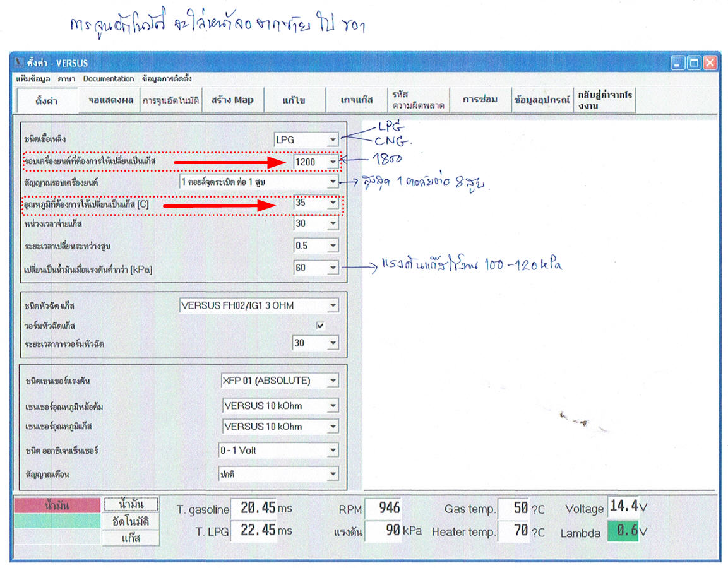
Task: Open the ภาษา menu
Action: click(x=66, y=79)
